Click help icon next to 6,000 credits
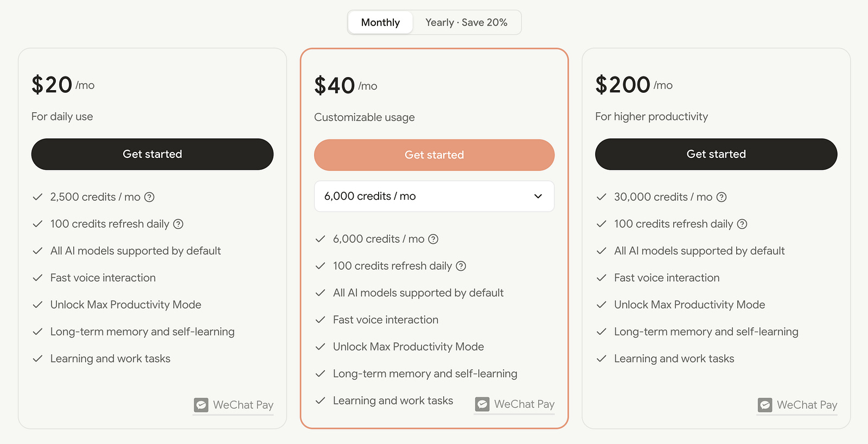Screen dimensions: 868x444 point(433,239)
